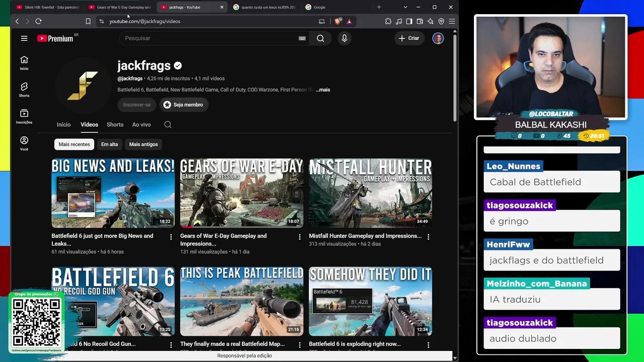
Task: Open the Brave Rewards triangle icon
Action: click(x=349, y=21)
